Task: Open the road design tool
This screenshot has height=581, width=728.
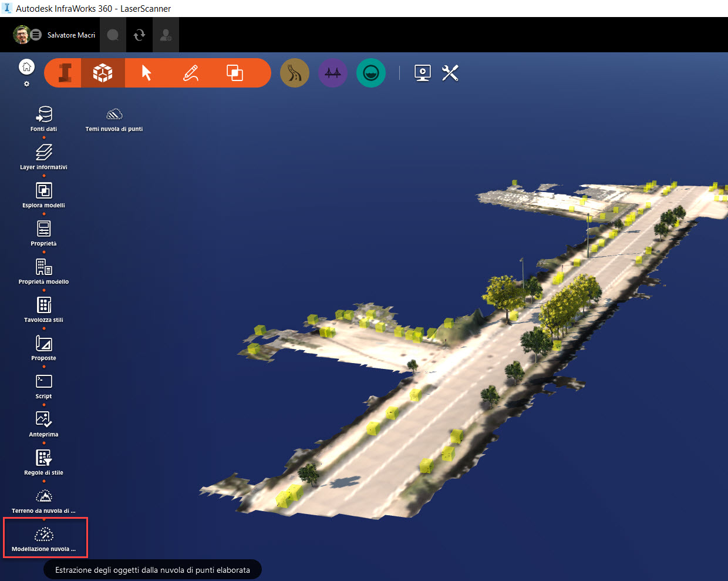Action: pos(294,72)
